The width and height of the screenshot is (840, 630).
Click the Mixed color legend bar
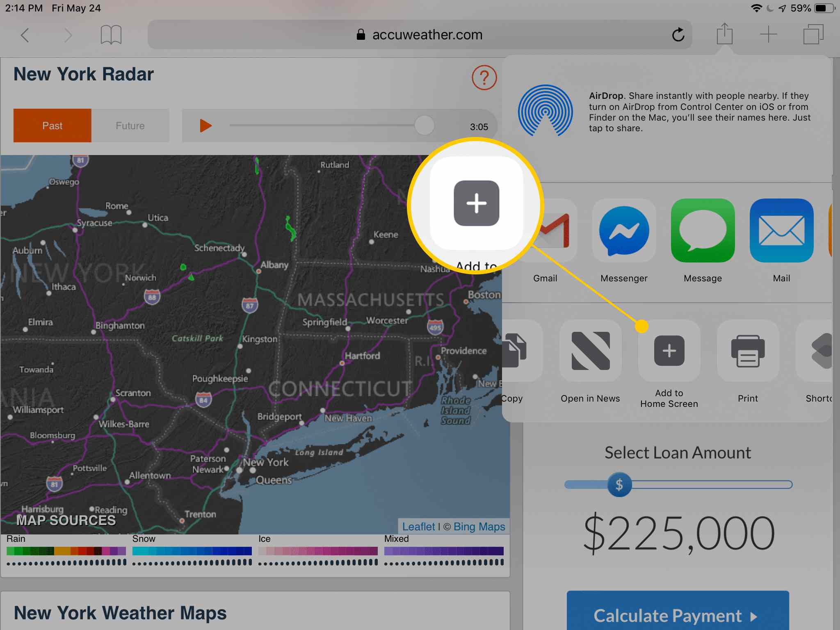pos(444,551)
